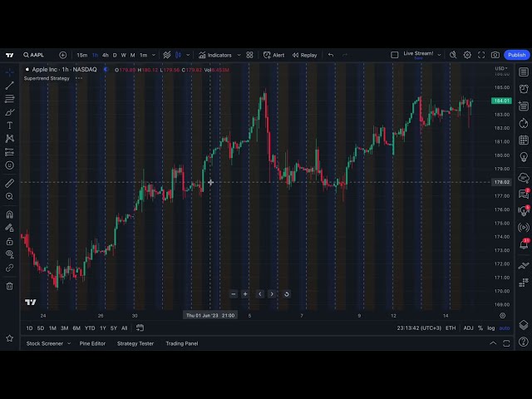532x399 pixels.
Task: Open the layout setup square icon
Action: [x=395, y=55]
